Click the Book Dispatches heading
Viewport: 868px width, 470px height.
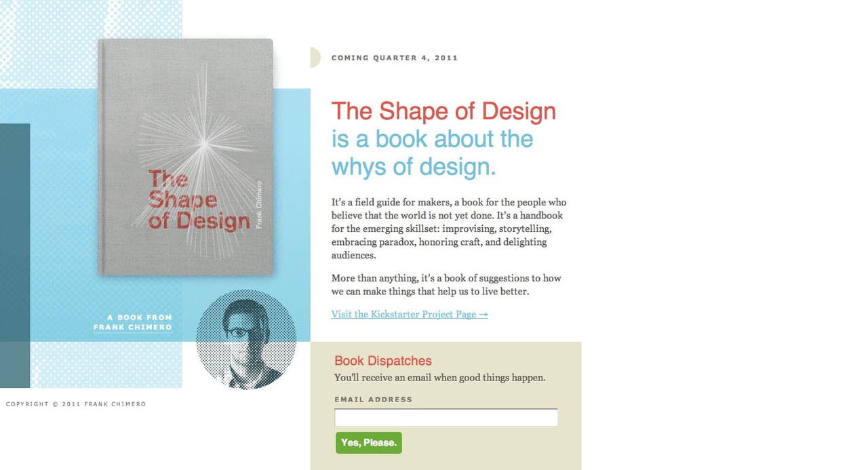[x=382, y=360]
